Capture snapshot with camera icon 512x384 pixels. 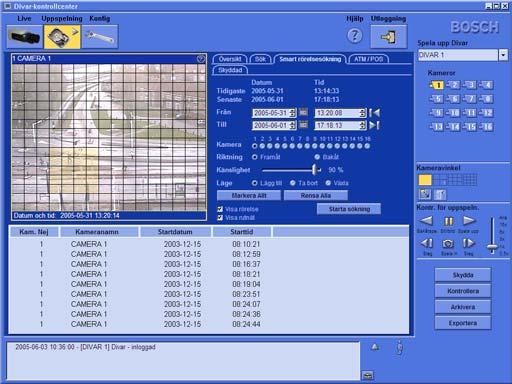point(448,244)
